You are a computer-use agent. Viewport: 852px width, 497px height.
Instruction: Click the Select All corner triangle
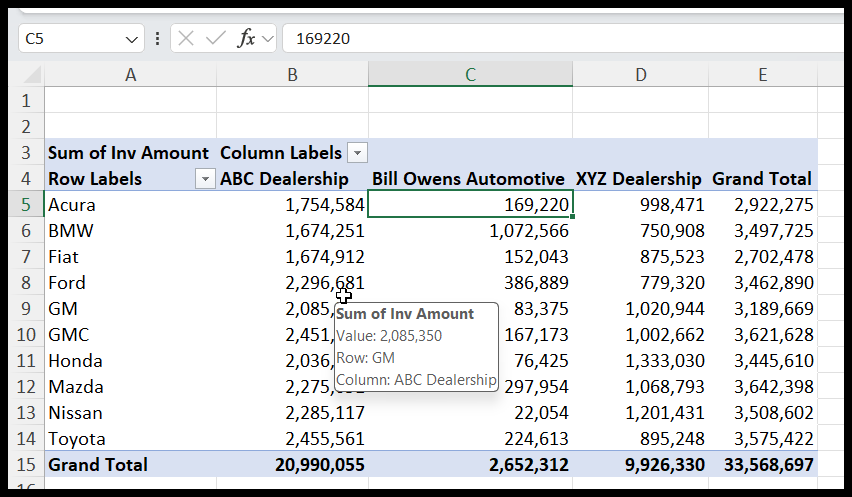32,74
